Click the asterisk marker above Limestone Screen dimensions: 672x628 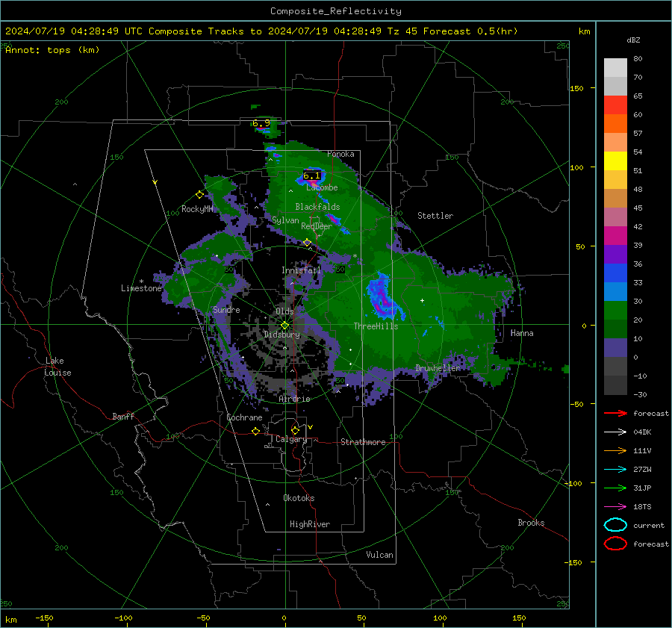(141, 282)
